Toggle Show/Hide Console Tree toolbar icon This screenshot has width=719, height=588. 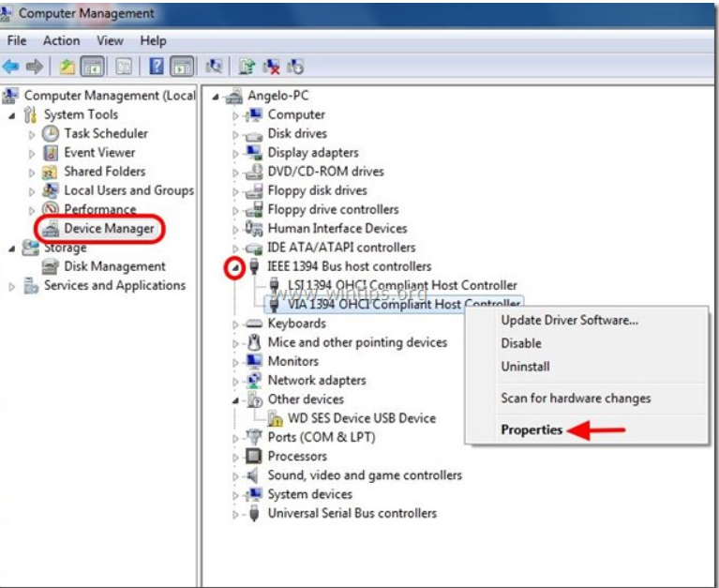coord(93,67)
